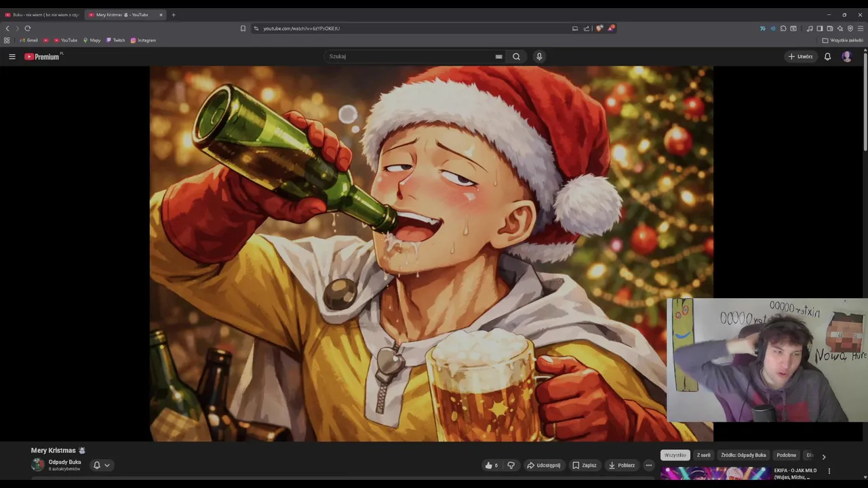Open YouTube notifications bell
This screenshot has height=488, width=868.
pos(827,56)
